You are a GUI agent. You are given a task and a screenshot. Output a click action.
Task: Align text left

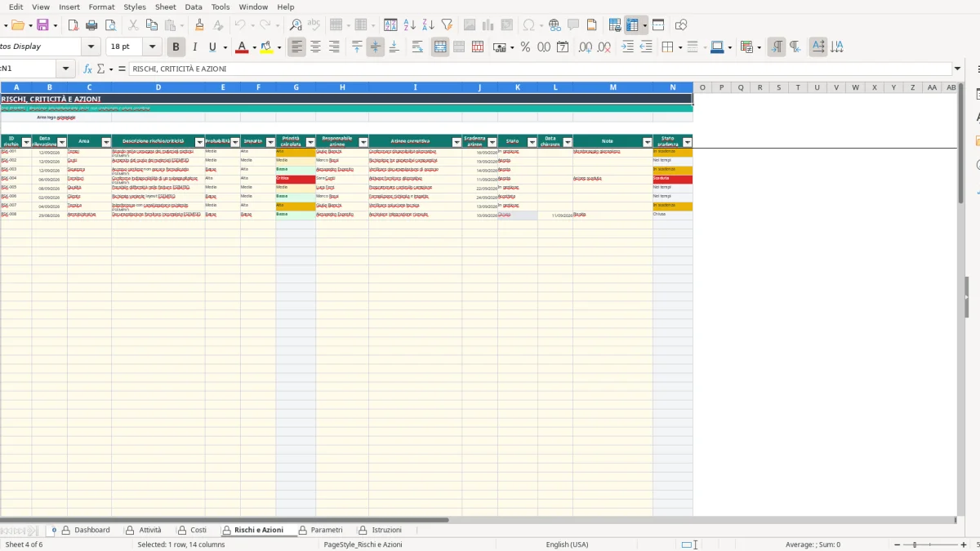(x=296, y=47)
